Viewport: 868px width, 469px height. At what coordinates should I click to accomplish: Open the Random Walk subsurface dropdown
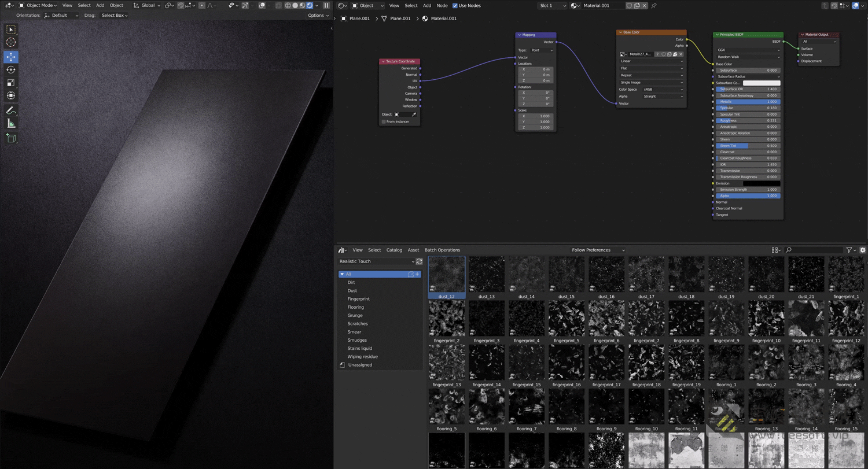[x=748, y=57]
